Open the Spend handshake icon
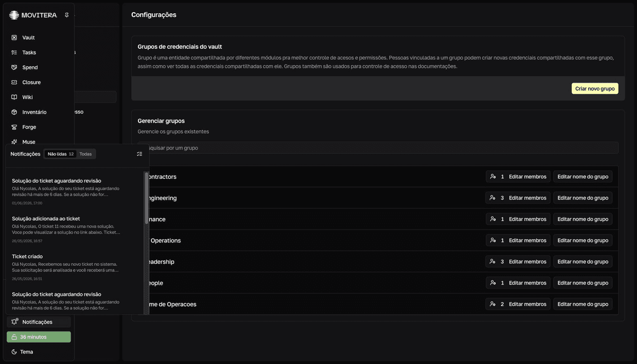Image resolution: width=637 pixels, height=364 pixels. pyautogui.click(x=14, y=67)
